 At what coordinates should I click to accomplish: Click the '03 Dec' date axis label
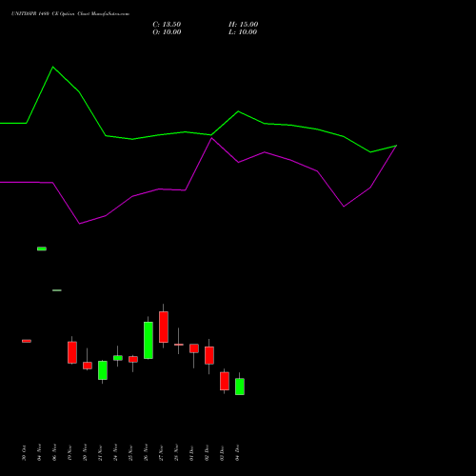click(222, 453)
